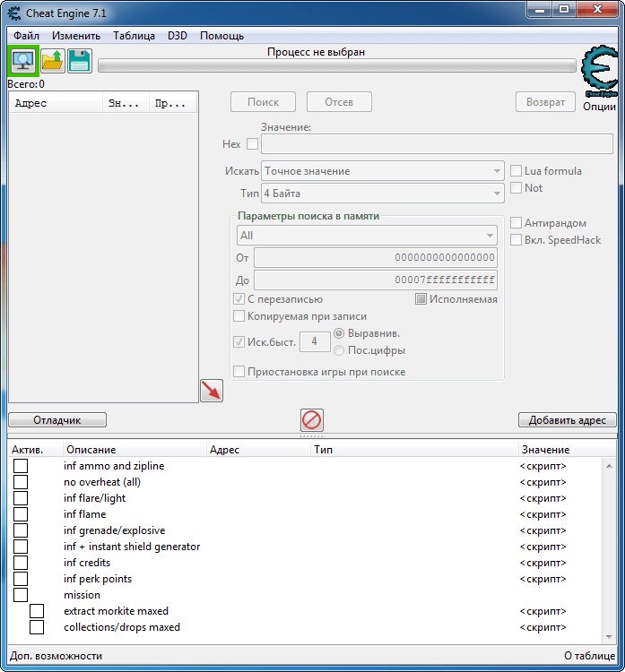Activate the no overheat (all) script
Image resolution: width=625 pixels, height=672 pixels.
coord(21,482)
